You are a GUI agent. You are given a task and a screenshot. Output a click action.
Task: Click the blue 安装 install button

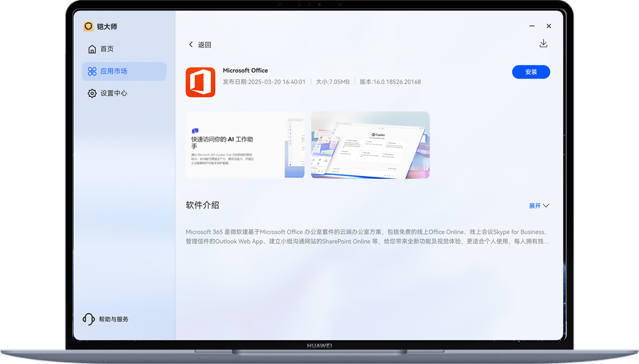click(531, 72)
